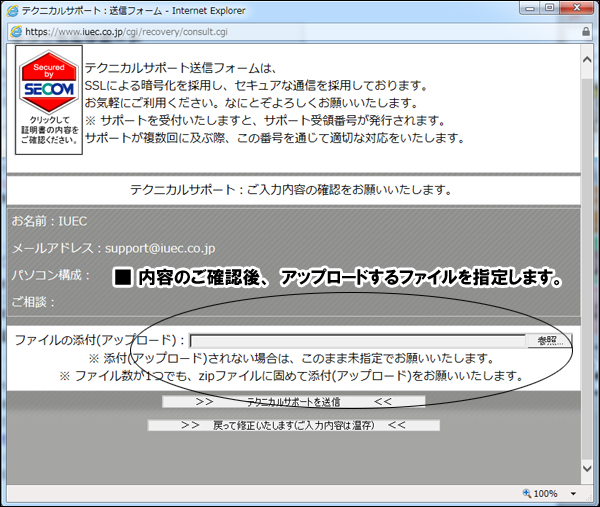Image resolution: width=600 pixels, height=507 pixels.
Task: Click the SSLによる暗号化を採用し text line
Action: (256, 85)
